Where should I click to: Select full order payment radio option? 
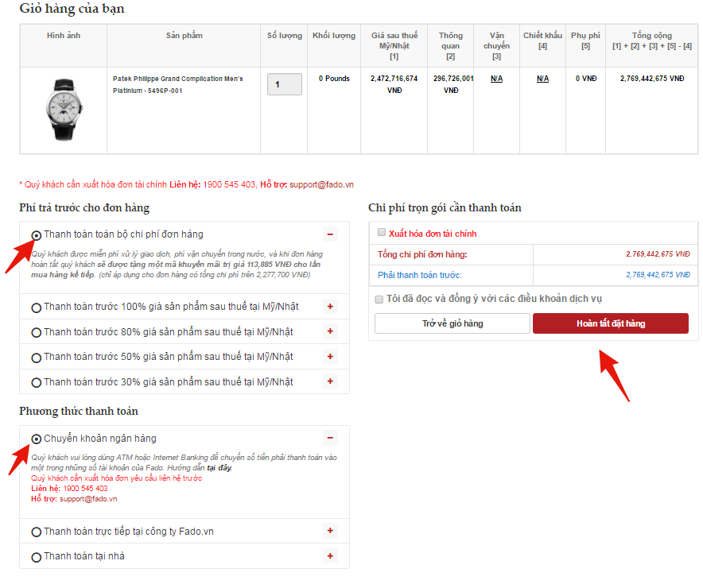click(37, 235)
